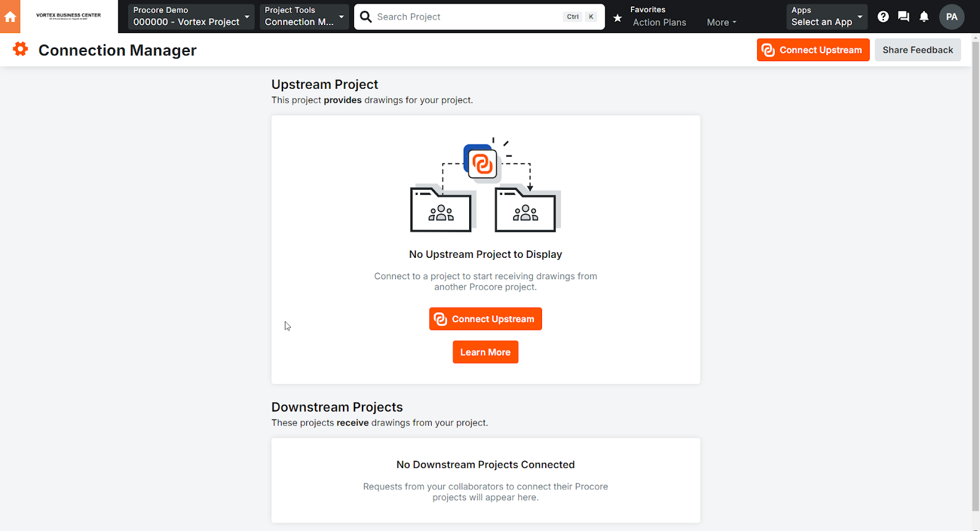Open the Procore Demo project selector dropdown
980x531 pixels.
[191, 17]
